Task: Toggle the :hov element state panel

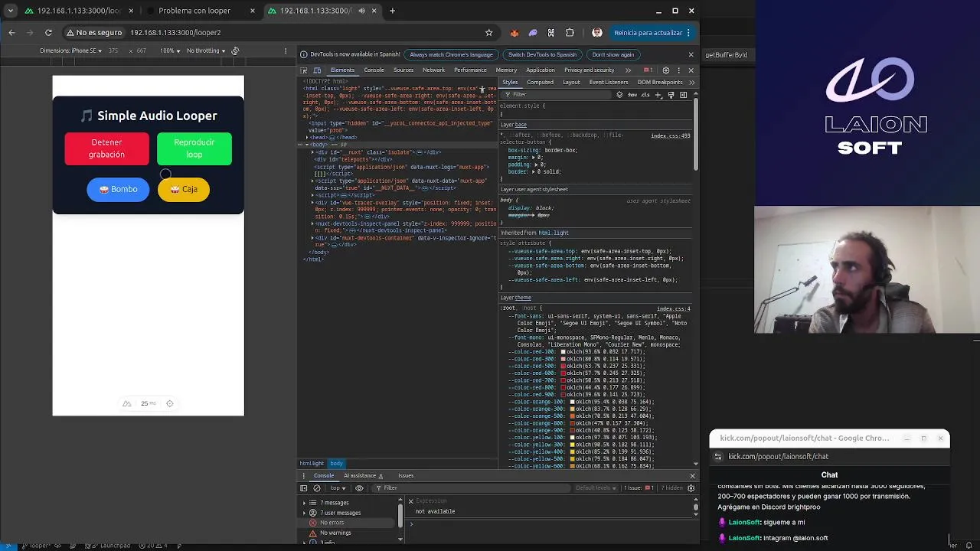Action: (632, 95)
